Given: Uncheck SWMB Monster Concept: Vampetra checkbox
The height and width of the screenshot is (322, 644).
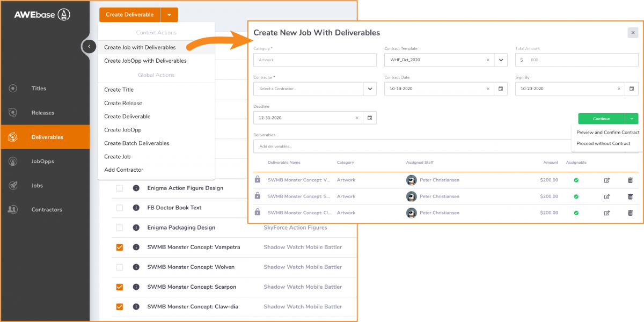Looking at the screenshot, I should [120, 247].
